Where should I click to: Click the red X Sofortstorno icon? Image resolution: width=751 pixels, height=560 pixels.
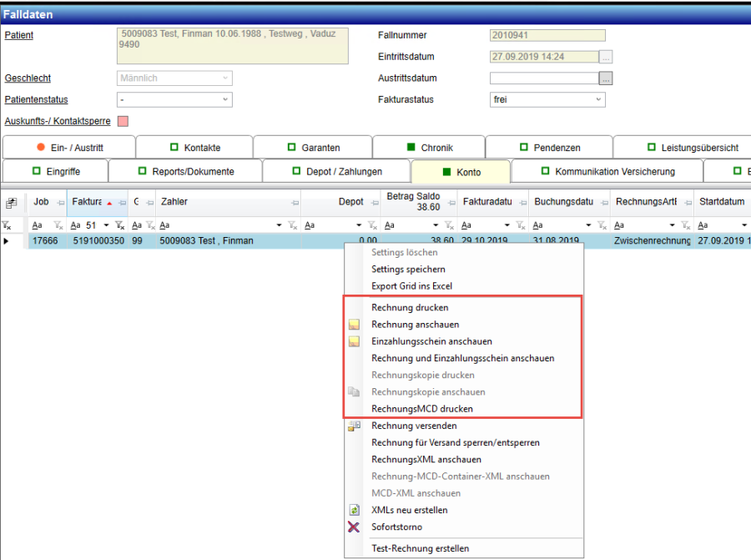point(354,527)
